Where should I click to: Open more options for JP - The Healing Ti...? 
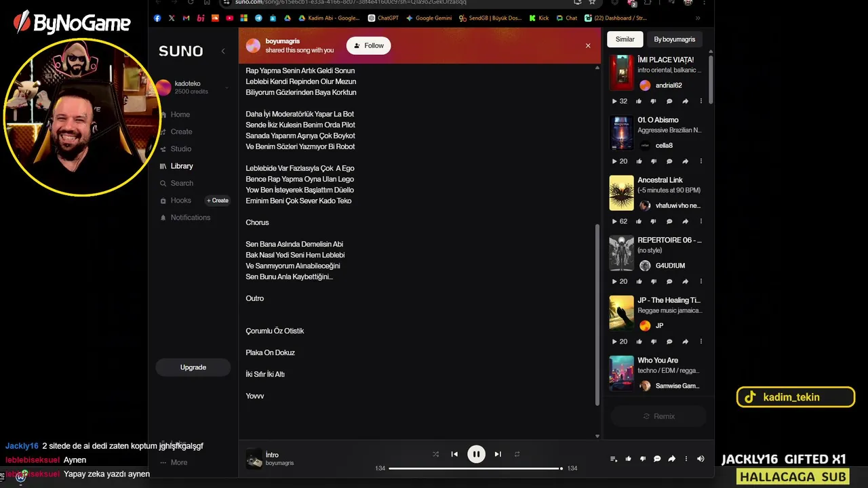tap(701, 342)
